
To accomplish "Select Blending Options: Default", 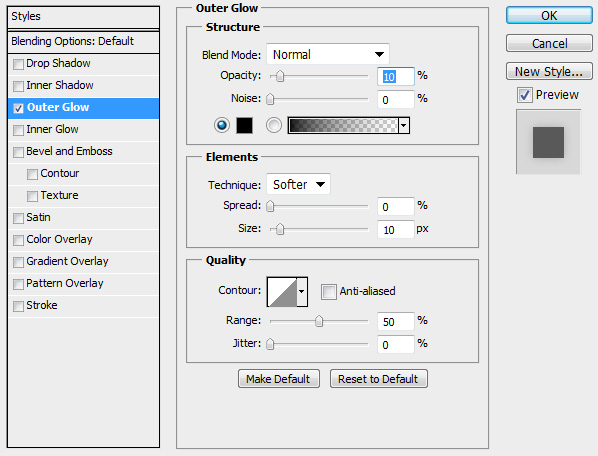I will pyautogui.click(x=83, y=42).
